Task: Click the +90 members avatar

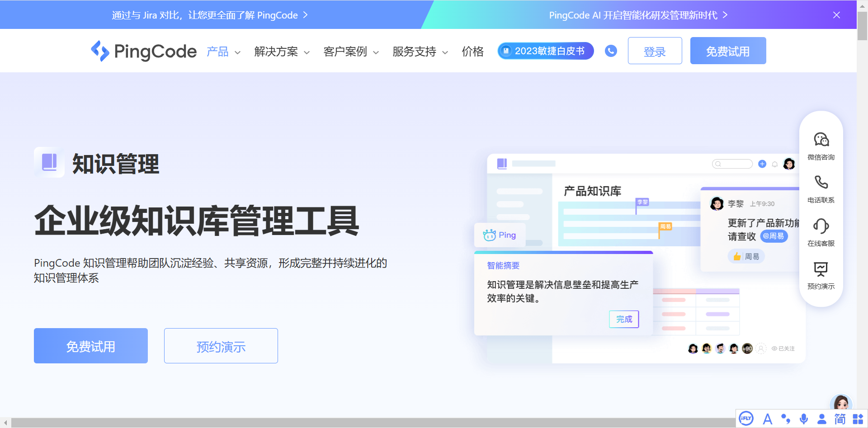Action: (747, 348)
